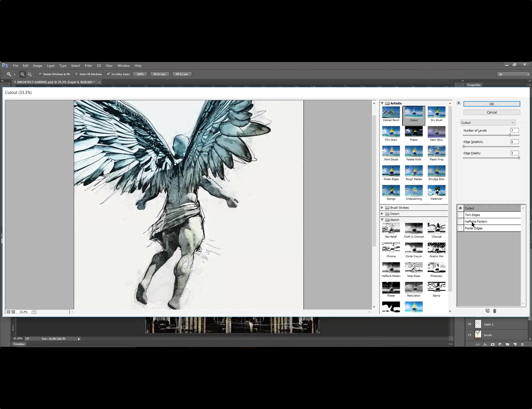This screenshot has height=409, width=532.
Task: Expand the Brush Strokes filter folder
Action: tap(382, 207)
